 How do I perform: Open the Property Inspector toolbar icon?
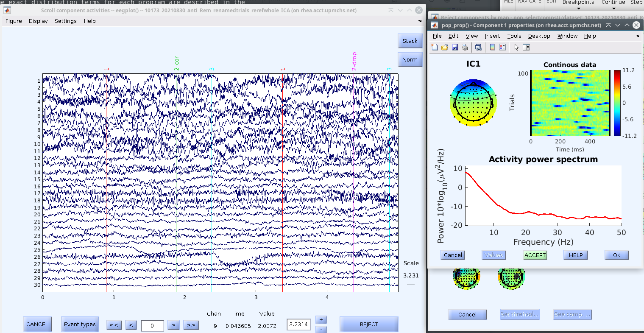(526, 48)
